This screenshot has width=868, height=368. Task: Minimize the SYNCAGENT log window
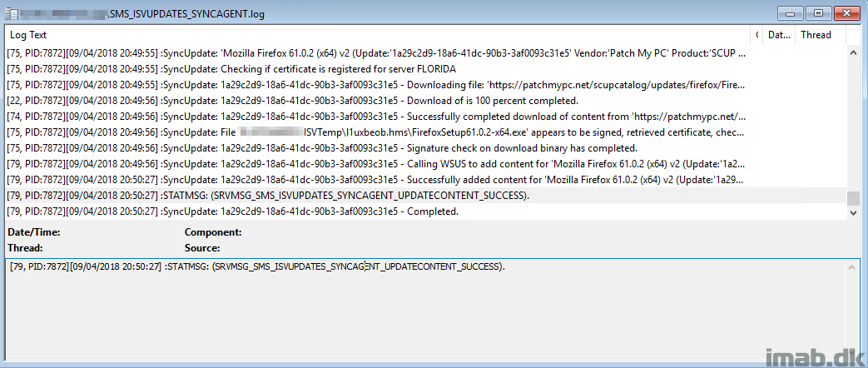pos(789,12)
